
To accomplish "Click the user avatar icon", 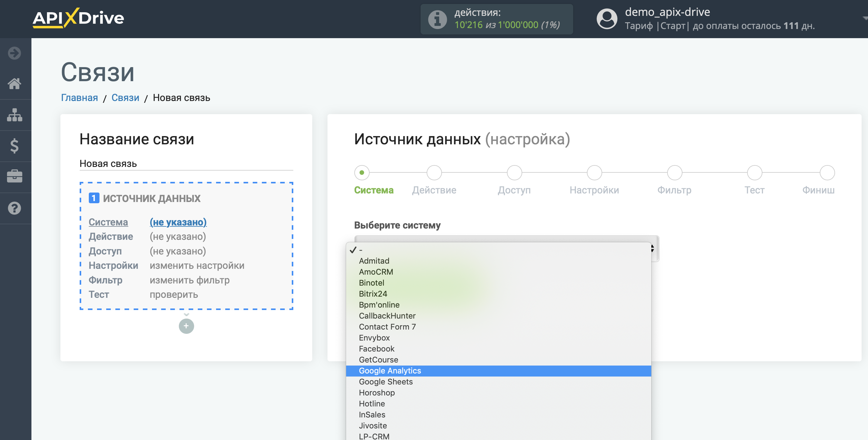I will pyautogui.click(x=607, y=19).
